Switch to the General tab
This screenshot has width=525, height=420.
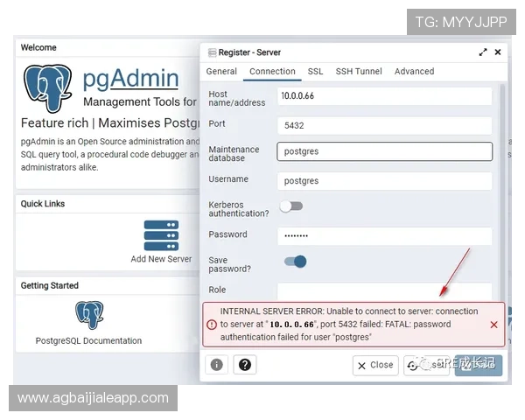pyautogui.click(x=221, y=72)
